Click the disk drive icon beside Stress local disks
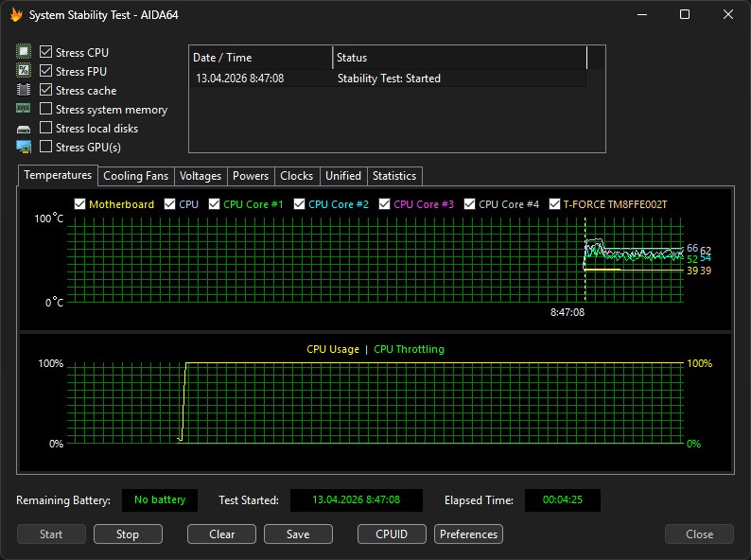This screenshot has width=751, height=560. (x=24, y=129)
